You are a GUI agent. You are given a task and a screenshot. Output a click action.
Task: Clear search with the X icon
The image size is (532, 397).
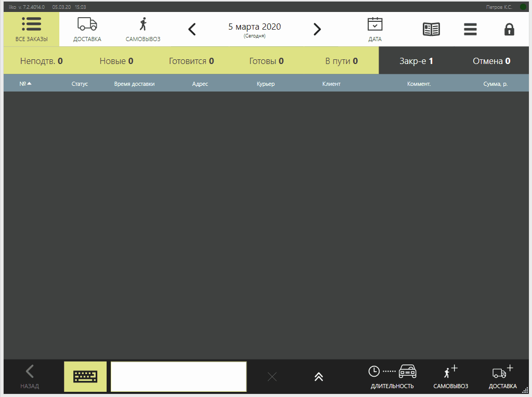(272, 377)
